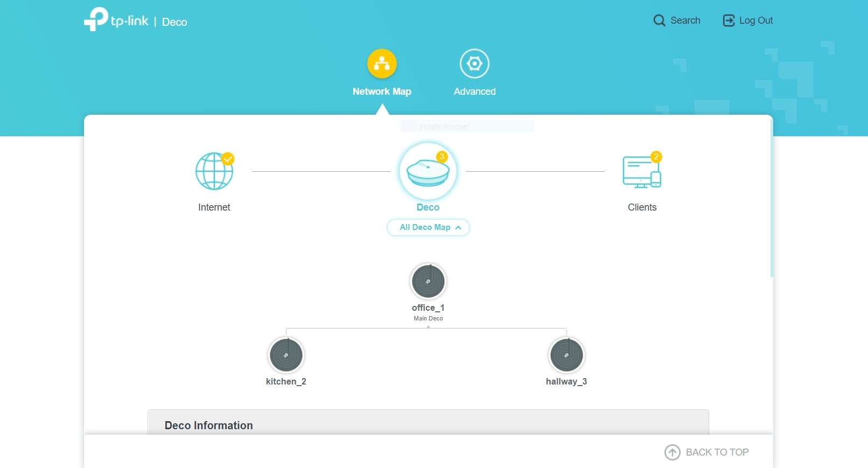
Task: Click the Internet globe icon
Action: pyautogui.click(x=214, y=171)
